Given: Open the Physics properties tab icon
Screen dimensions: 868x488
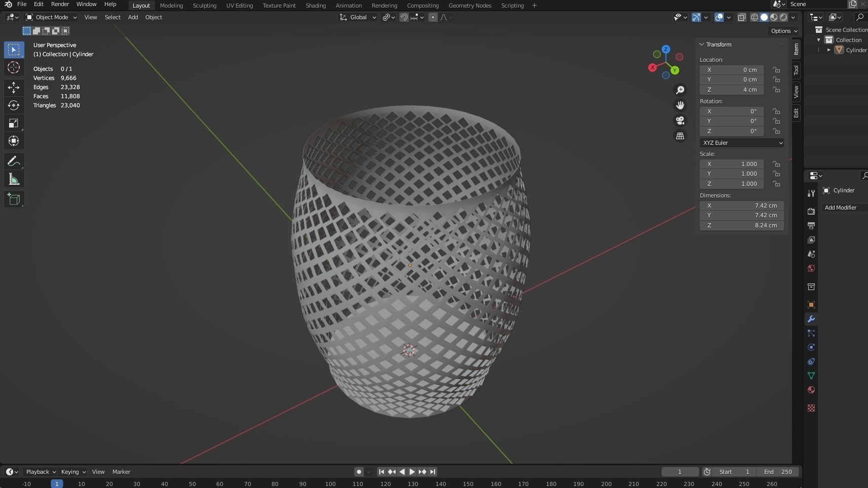Looking at the screenshot, I should tap(811, 347).
